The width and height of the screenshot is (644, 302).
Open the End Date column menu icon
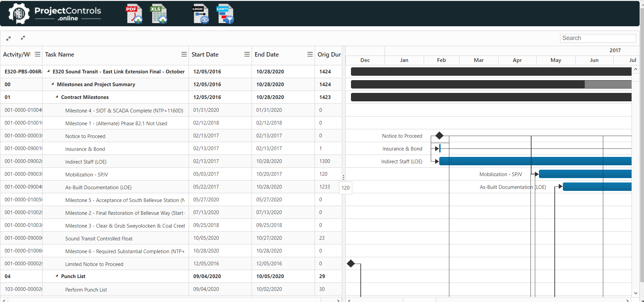click(x=310, y=54)
